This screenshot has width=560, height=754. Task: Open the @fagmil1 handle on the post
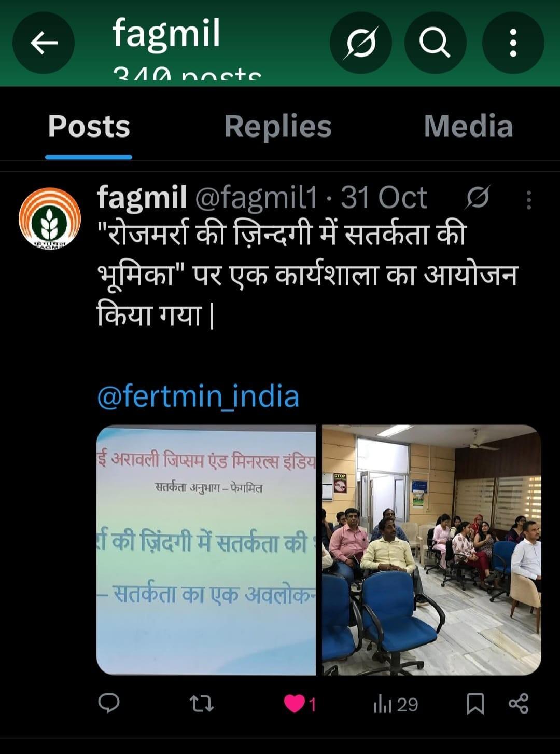click(256, 198)
